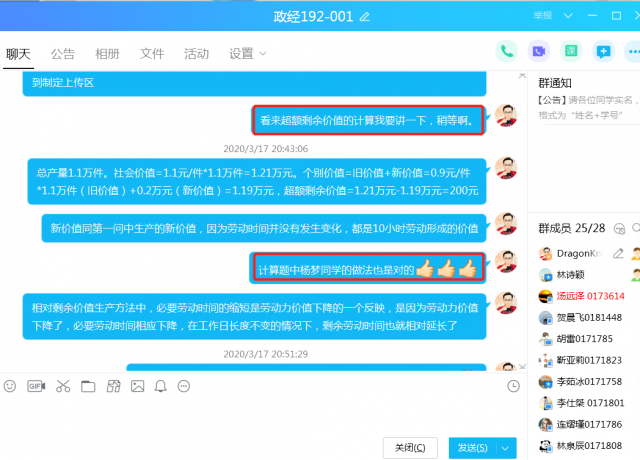Open the green classroom (课) app icon
The height and width of the screenshot is (460, 640).
570,51
